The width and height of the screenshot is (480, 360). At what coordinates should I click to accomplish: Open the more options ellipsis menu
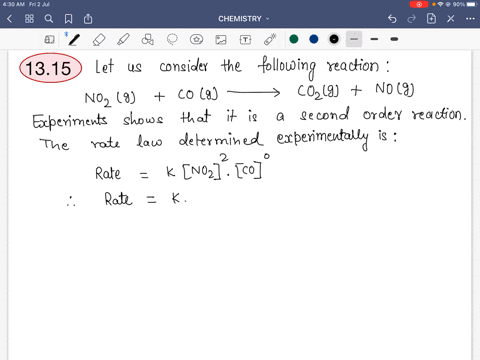tap(470, 19)
